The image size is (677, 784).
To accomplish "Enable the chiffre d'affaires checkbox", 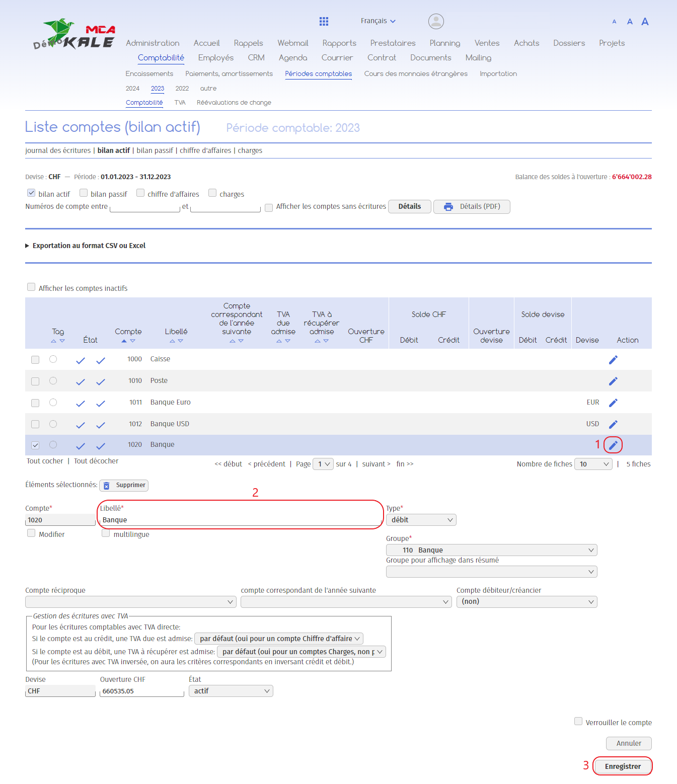I will (140, 193).
